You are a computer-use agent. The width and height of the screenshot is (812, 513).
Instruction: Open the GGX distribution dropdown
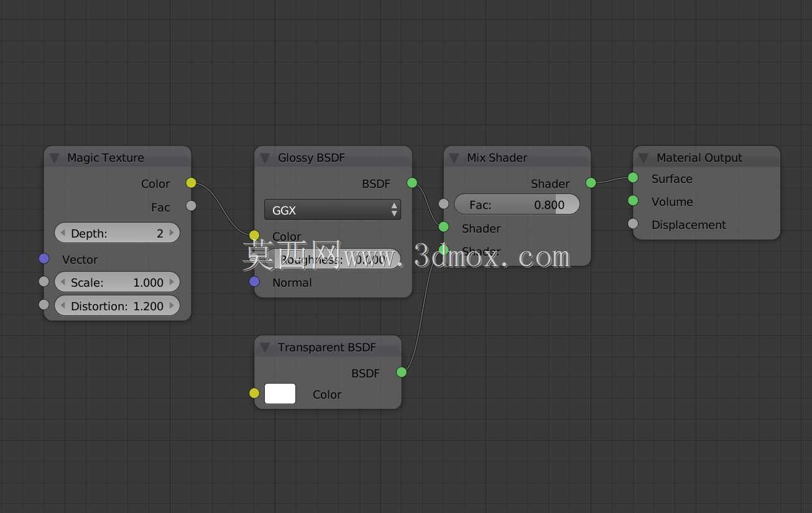[333, 210]
